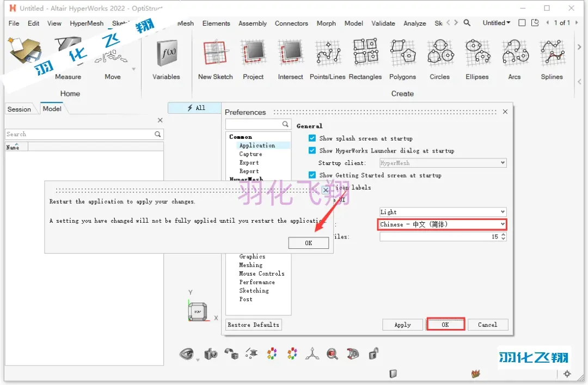Click the flame icon in the status bar
The image size is (588, 385).
475,374
